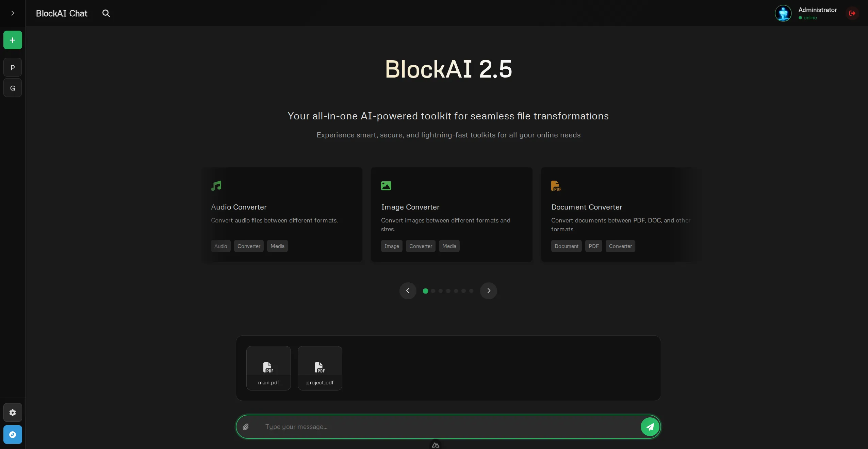Viewport: 868px width, 449px height.
Task: Click the BlockAI Chat header title
Action: 62,13
